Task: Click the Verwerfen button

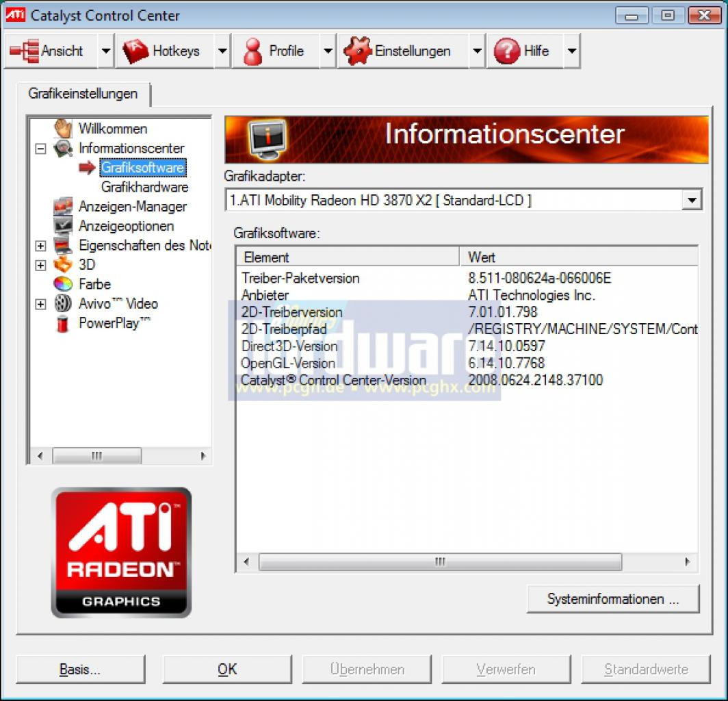Action: click(x=506, y=669)
